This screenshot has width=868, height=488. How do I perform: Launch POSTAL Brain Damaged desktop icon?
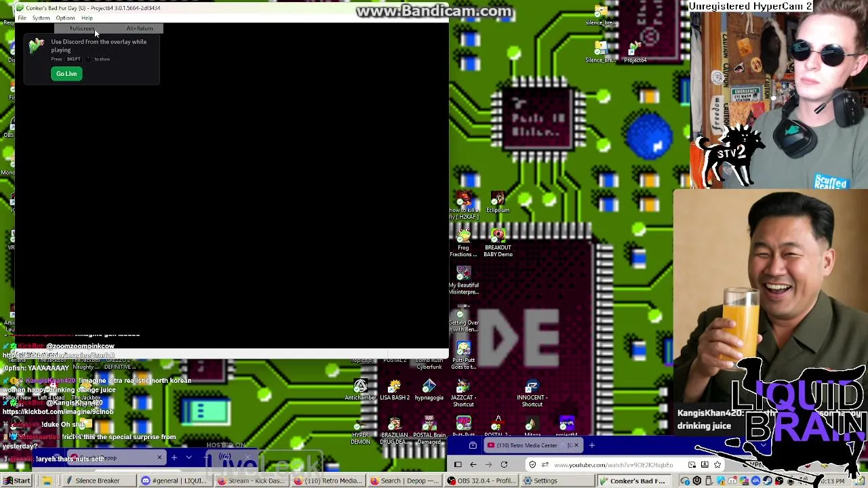click(x=429, y=430)
